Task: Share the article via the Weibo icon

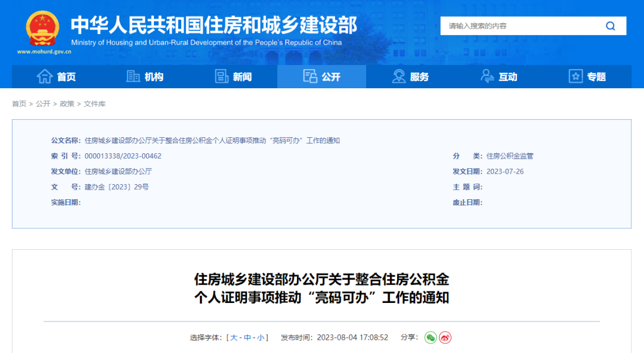Action: pyautogui.click(x=444, y=337)
